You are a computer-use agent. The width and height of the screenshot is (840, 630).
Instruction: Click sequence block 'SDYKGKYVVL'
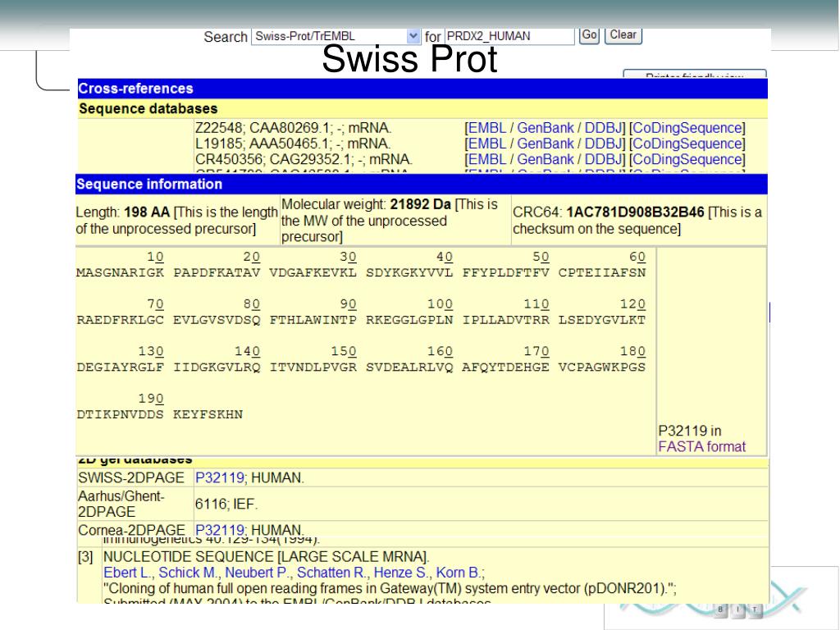coord(409,272)
